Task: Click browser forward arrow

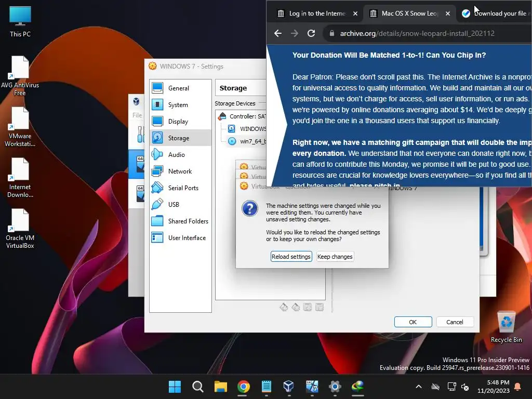Action: pyautogui.click(x=295, y=33)
